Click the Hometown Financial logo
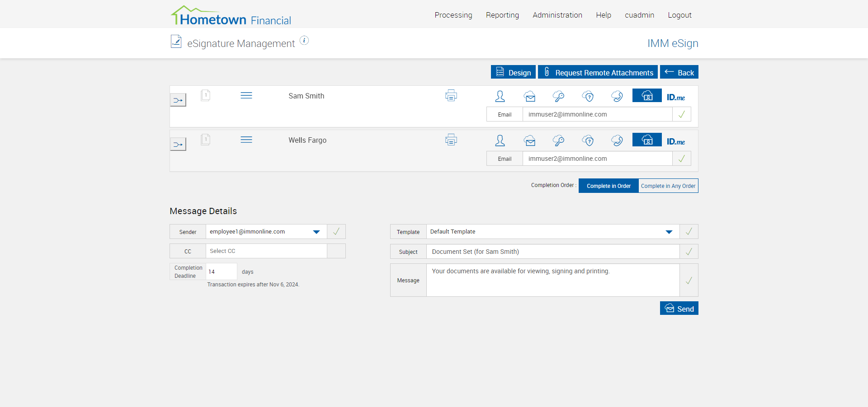Image resolution: width=868 pixels, height=407 pixels. (x=231, y=16)
